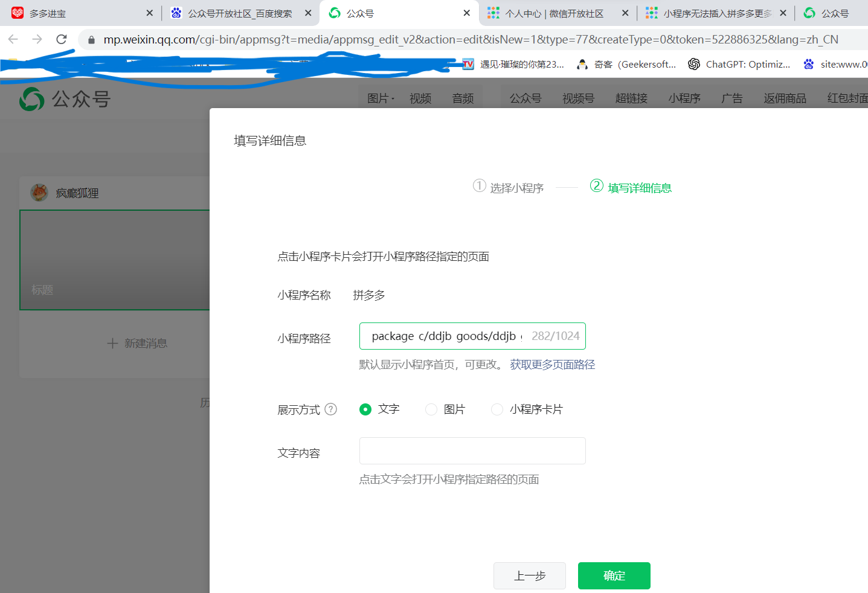Close the 公众号开放社区_百度搜索 tab
868x593 pixels.
click(x=308, y=13)
